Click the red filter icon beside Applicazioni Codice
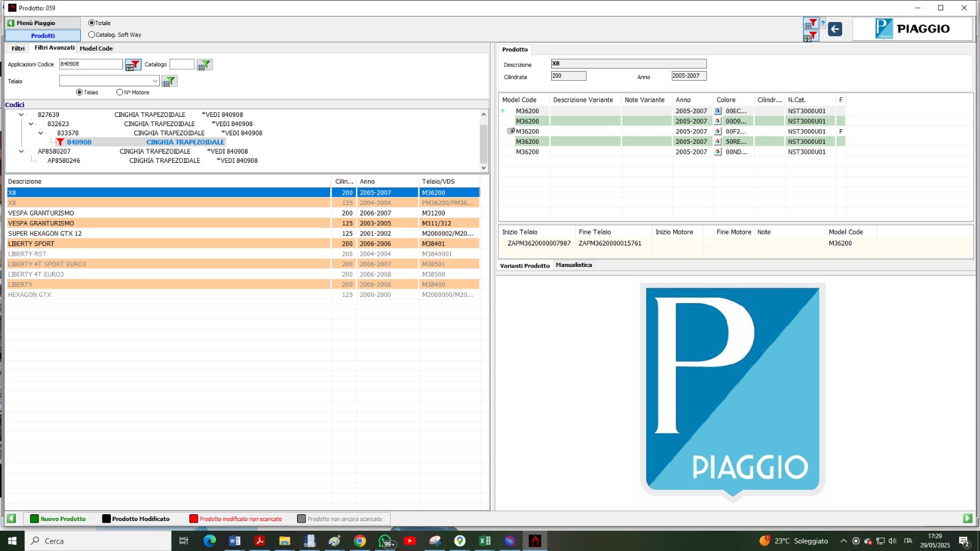 tap(133, 65)
